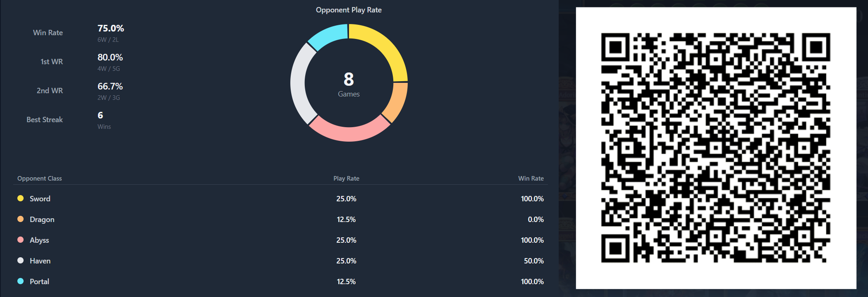Click Dragon's 0.0% win rate cell
Screen dimensions: 868x297
click(x=536, y=220)
